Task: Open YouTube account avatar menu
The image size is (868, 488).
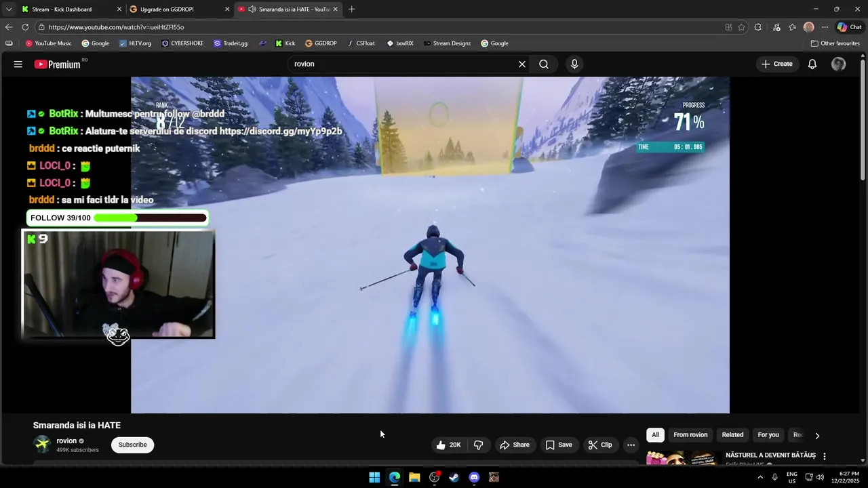Action: pos(839,64)
